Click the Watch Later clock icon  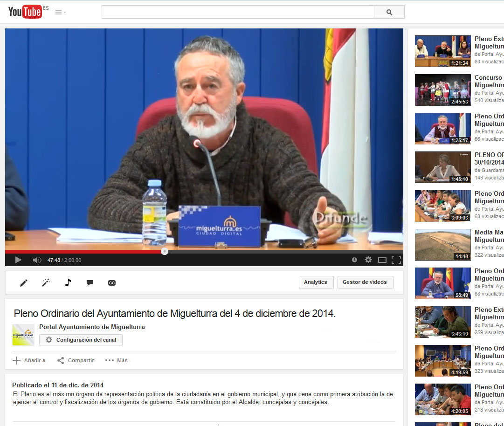[354, 260]
